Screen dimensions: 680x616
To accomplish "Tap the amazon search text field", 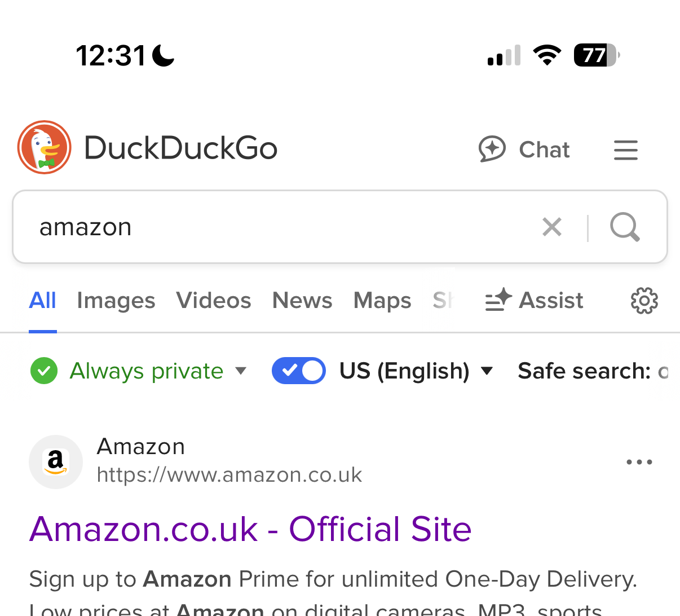I will [282, 227].
